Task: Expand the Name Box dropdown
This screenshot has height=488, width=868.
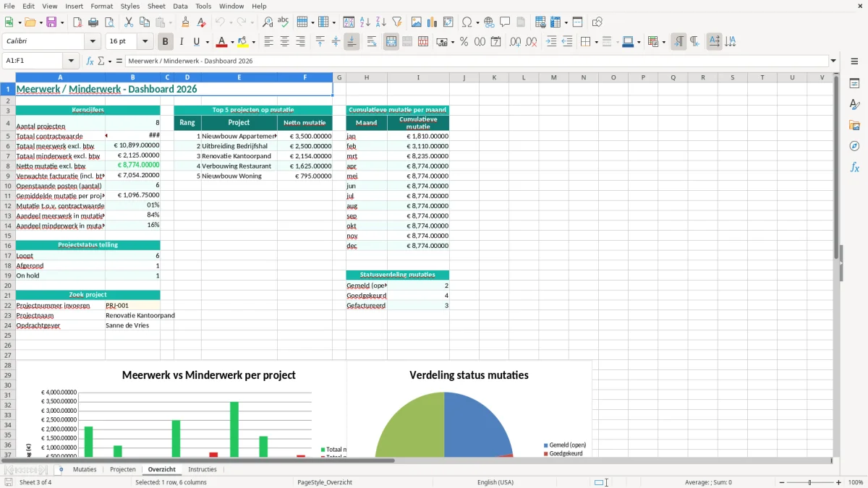Action: pyautogui.click(x=71, y=61)
